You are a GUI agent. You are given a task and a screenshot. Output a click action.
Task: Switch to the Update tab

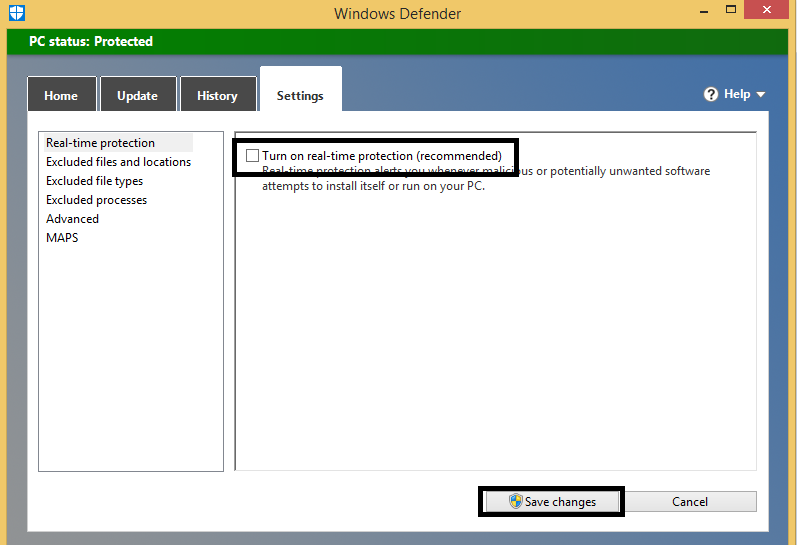tap(138, 94)
